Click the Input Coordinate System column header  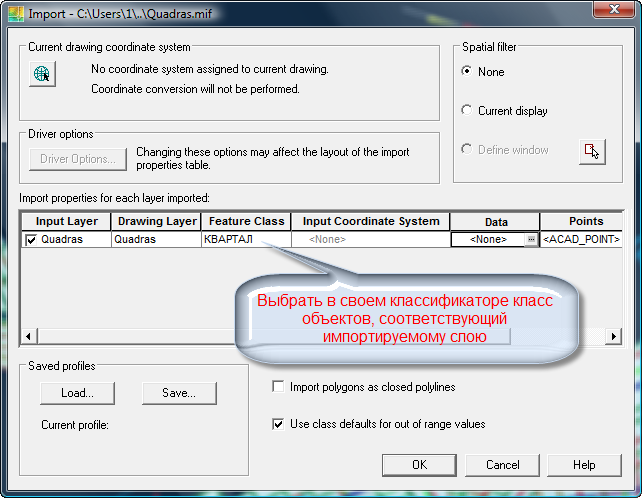(371, 222)
